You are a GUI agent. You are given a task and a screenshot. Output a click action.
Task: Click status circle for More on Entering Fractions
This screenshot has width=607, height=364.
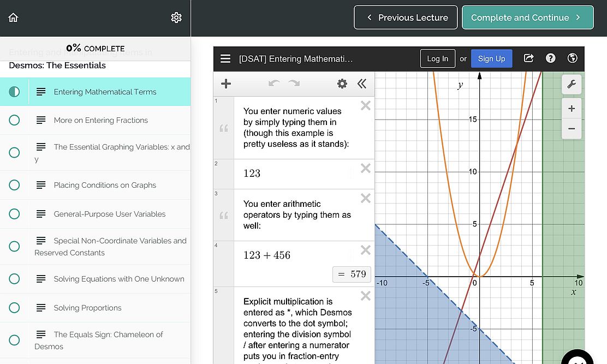click(x=14, y=120)
